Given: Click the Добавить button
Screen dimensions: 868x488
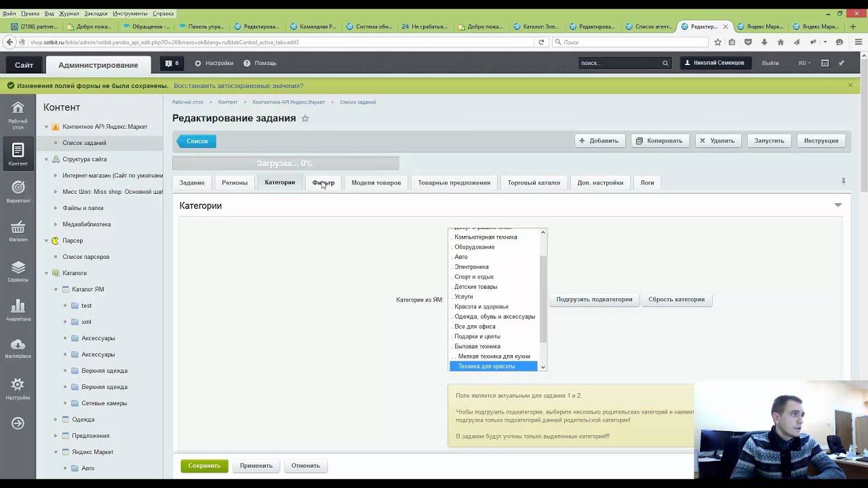Looking at the screenshot, I should tap(599, 141).
